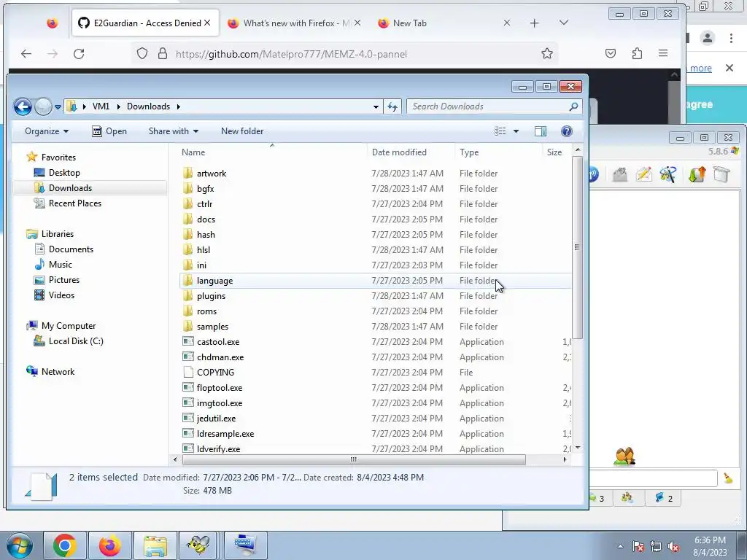The image size is (747, 560).
Task: Select Libraries in the navigation pane
Action: click(x=50, y=234)
